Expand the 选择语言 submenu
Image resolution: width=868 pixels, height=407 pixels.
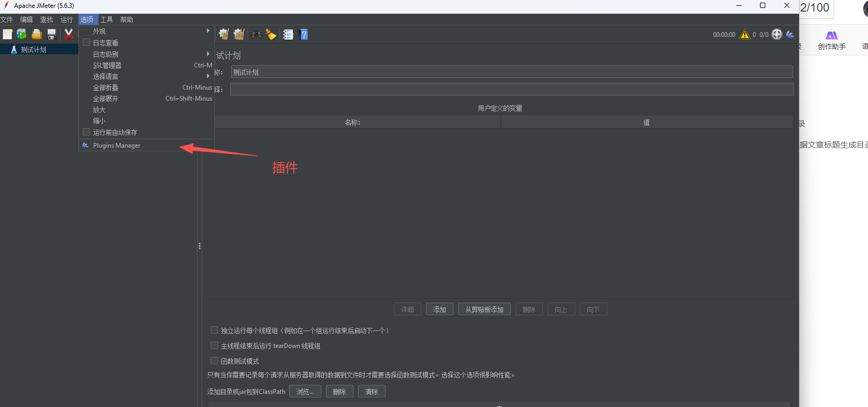146,76
